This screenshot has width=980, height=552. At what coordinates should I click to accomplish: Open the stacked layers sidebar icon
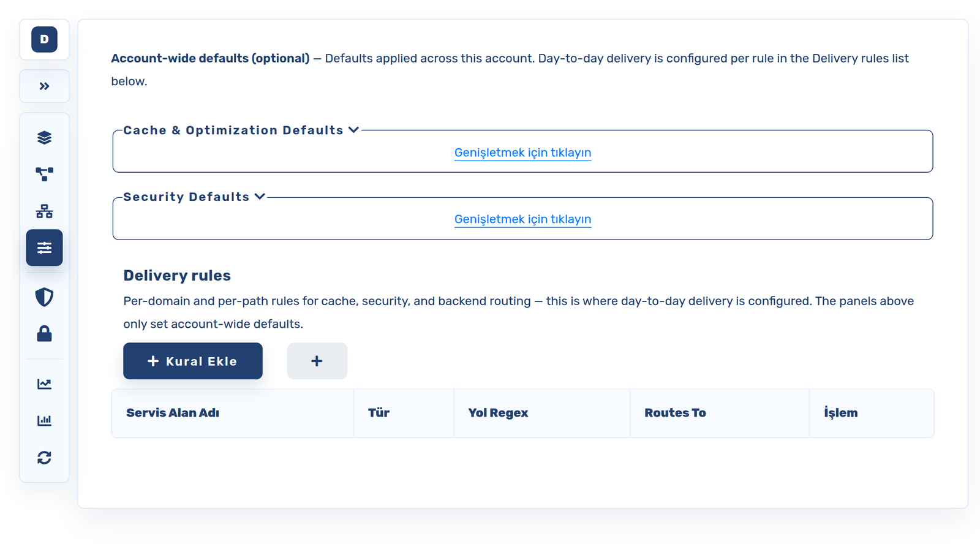coord(44,137)
